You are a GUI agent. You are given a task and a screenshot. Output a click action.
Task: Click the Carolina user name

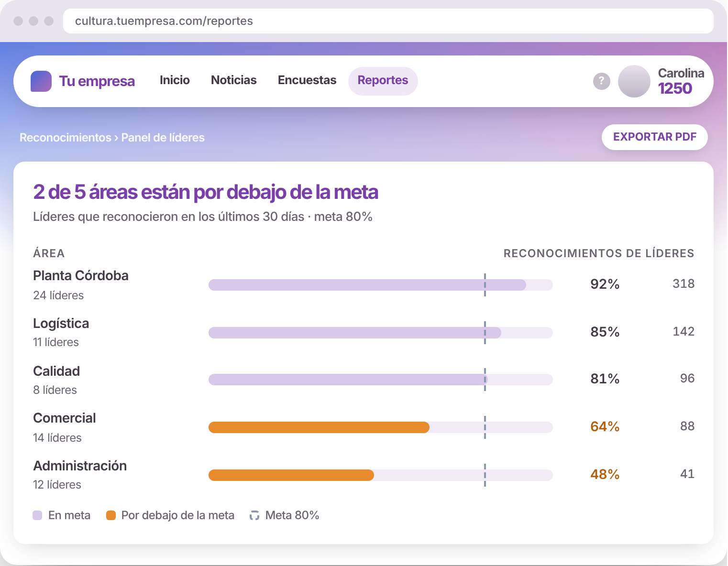tap(681, 73)
